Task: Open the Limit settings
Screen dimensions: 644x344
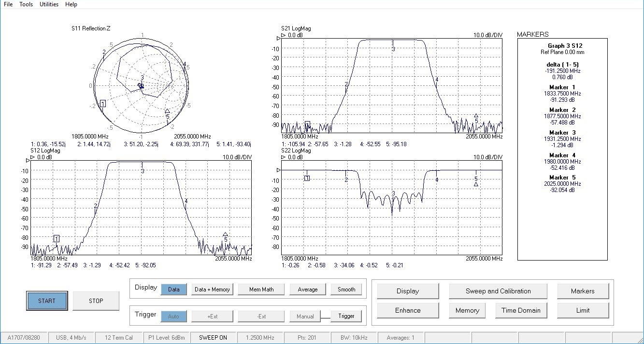Action: (x=583, y=310)
